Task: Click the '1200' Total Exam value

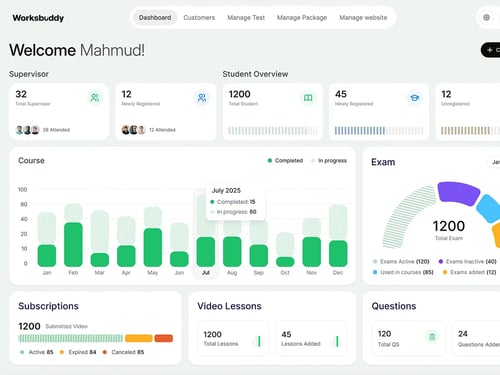Action: [x=449, y=226]
